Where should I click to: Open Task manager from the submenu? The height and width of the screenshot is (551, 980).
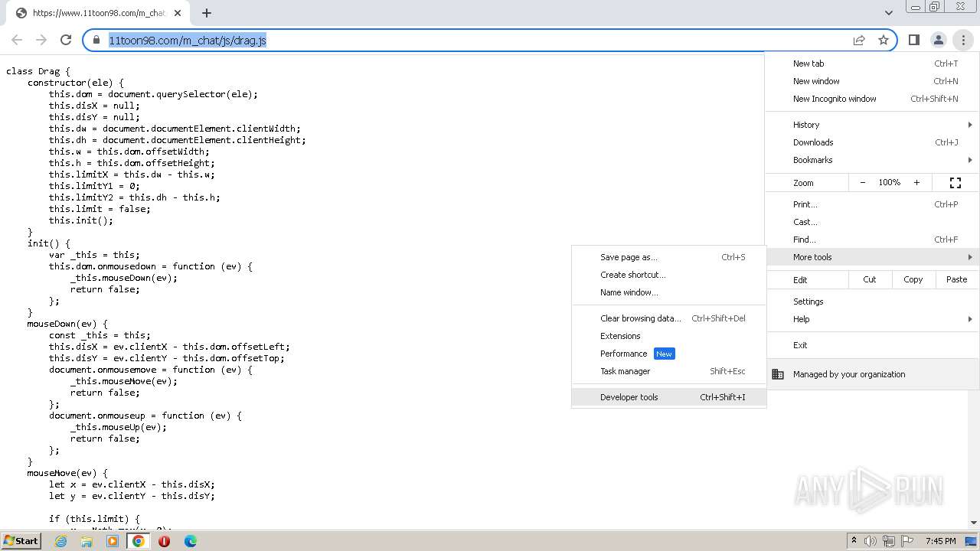(668, 371)
